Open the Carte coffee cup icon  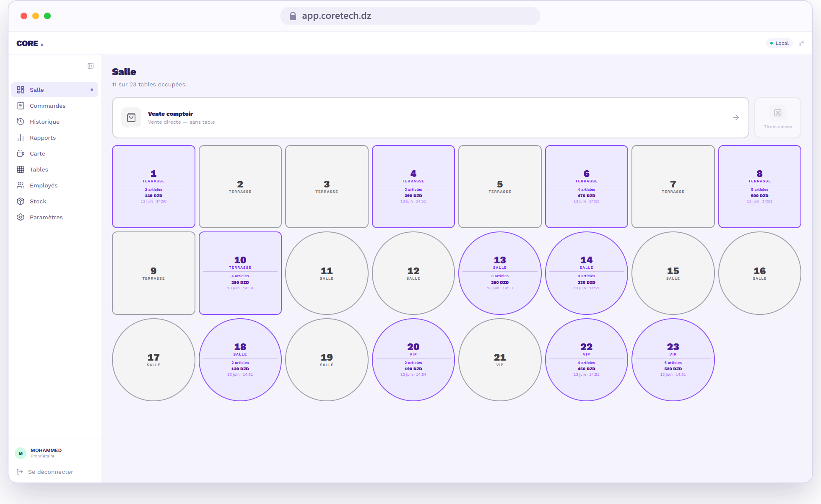21,153
